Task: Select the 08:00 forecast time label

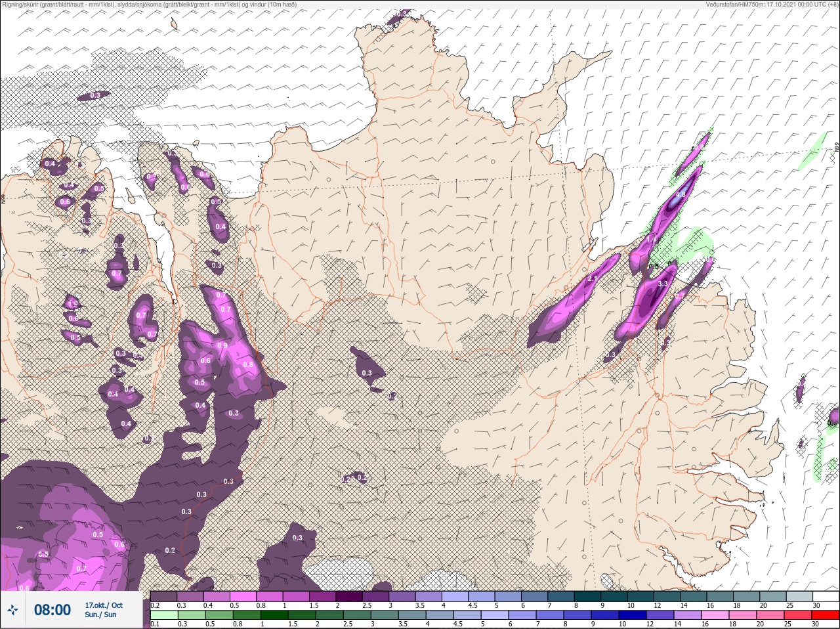Action: click(x=52, y=610)
